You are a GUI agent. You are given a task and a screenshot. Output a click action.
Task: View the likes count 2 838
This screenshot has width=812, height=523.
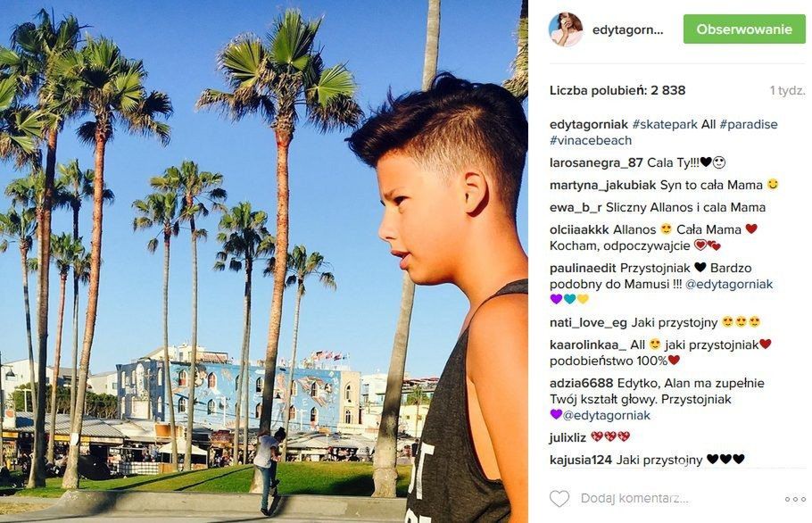pos(617,90)
